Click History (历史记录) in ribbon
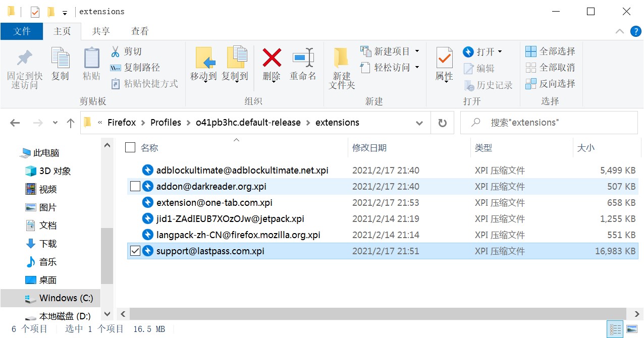Viewport: 644px width, 338px height. tap(488, 85)
